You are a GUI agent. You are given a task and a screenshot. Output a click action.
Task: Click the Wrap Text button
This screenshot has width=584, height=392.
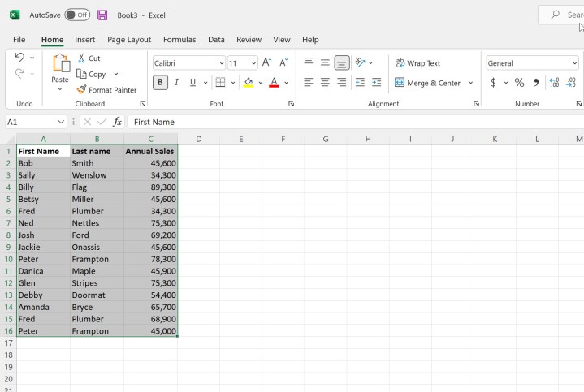417,63
